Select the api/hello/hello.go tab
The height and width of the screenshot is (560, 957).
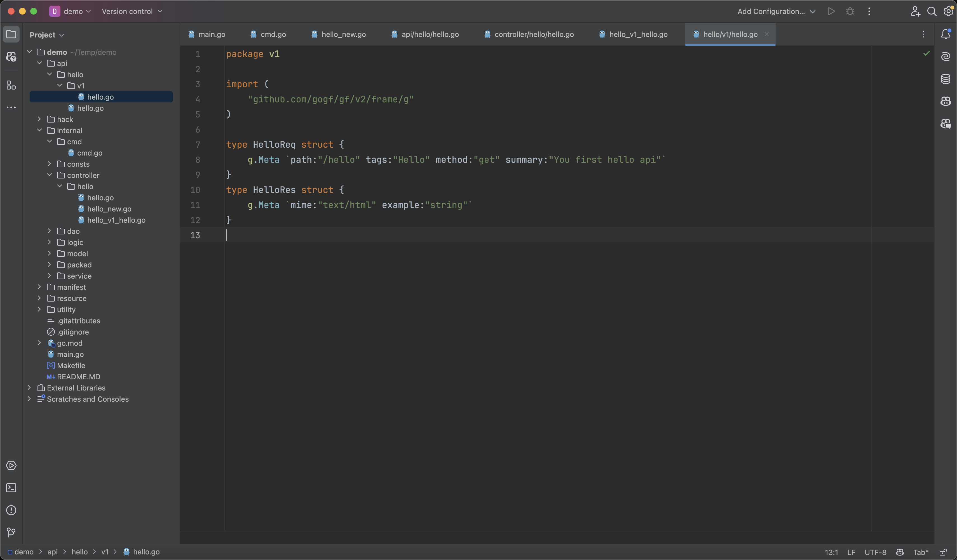430,35
